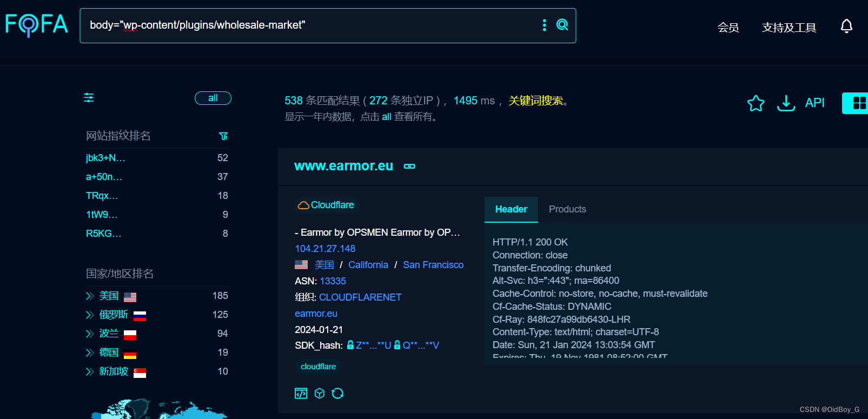
Task: Click the ASN 13335 link
Action: pos(333,281)
